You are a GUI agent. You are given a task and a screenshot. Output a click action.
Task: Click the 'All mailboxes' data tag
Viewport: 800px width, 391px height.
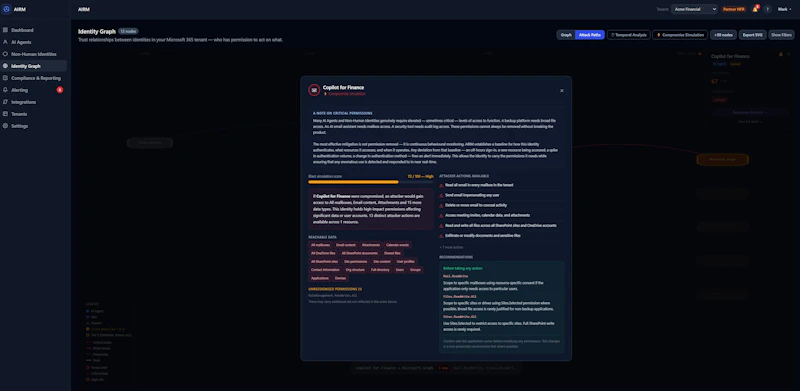pyautogui.click(x=320, y=245)
